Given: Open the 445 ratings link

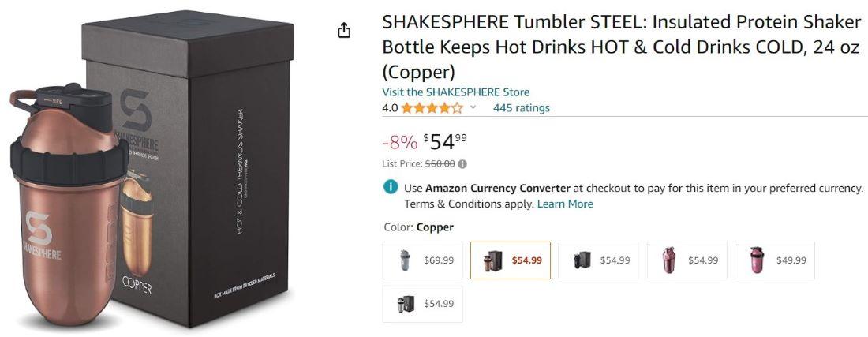Looking at the screenshot, I should [521, 108].
